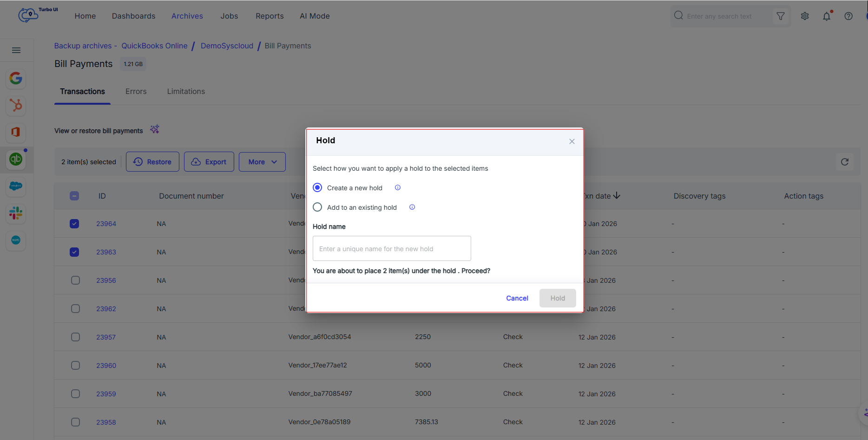The width and height of the screenshot is (868, 440).
Task: Open the search filter funnel icon
Action: 781,16
